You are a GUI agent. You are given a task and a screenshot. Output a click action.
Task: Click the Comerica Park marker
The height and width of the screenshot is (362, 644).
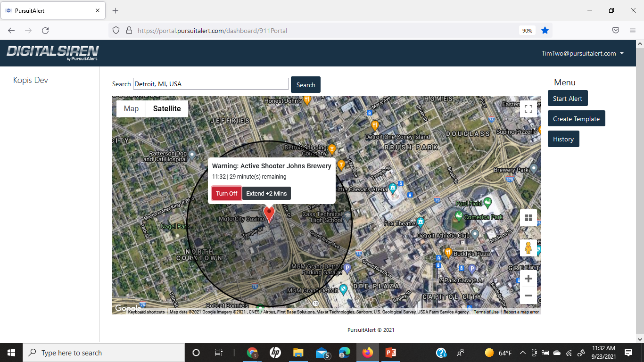pyautogui.click(x=459, y=217)
